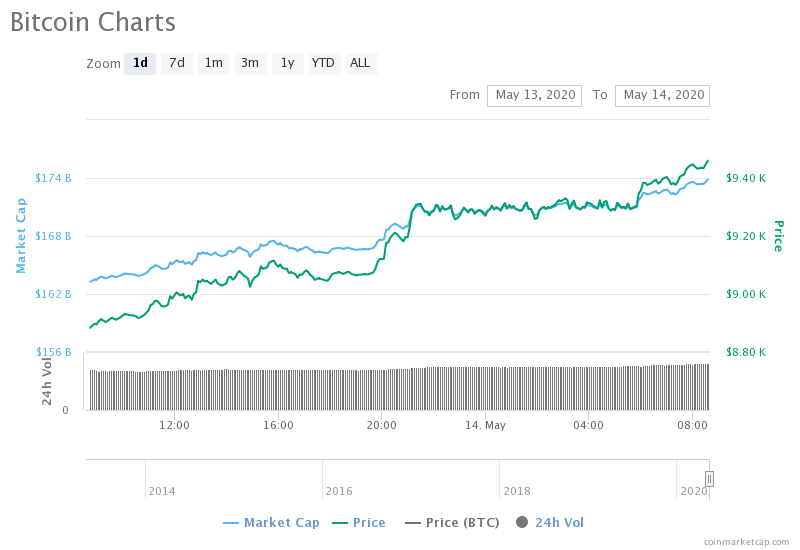Jump to 2016 in the navigator timeline

[x=339, y=491]
